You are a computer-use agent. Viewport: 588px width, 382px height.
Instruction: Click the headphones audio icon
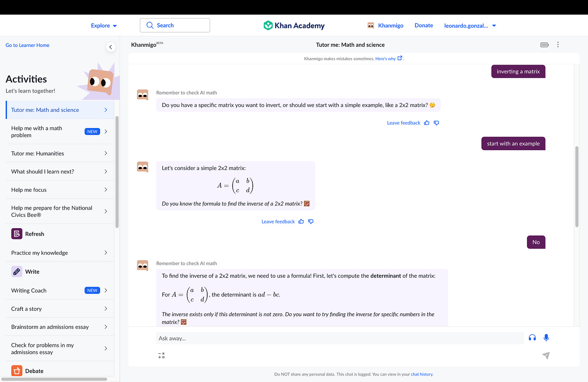click(532, 338)
